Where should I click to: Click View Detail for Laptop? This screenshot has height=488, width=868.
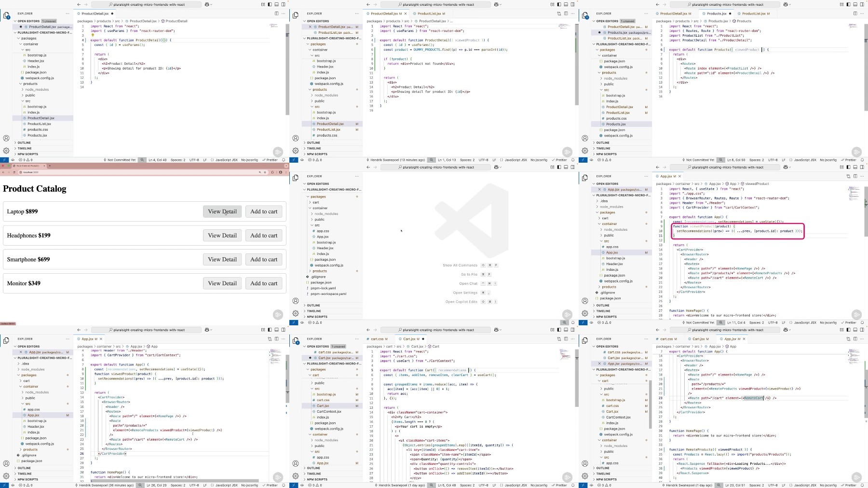222,211
